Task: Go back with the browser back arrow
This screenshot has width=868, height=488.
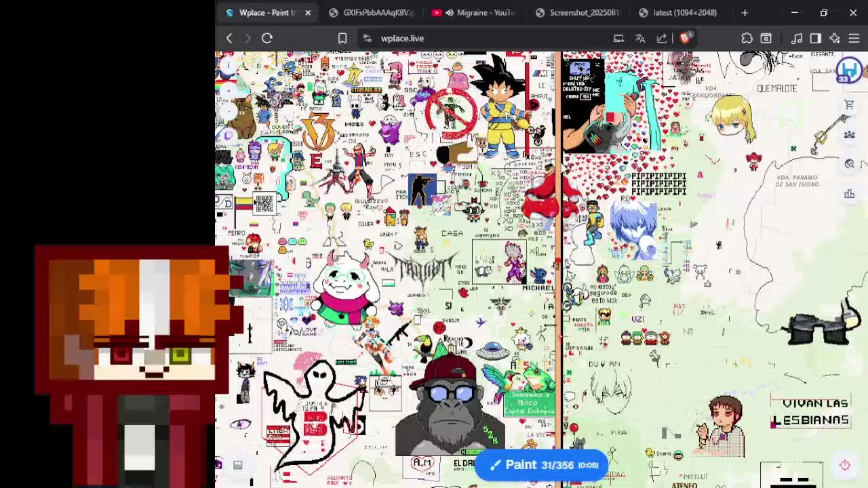Action: pyautogui.click(x=229, y=39)
